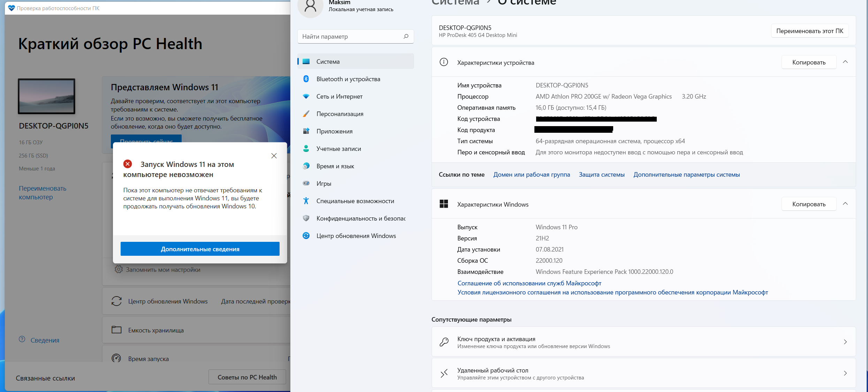
Task: Click the info icon beside Характеристики устройства
Action: [444, 62]
